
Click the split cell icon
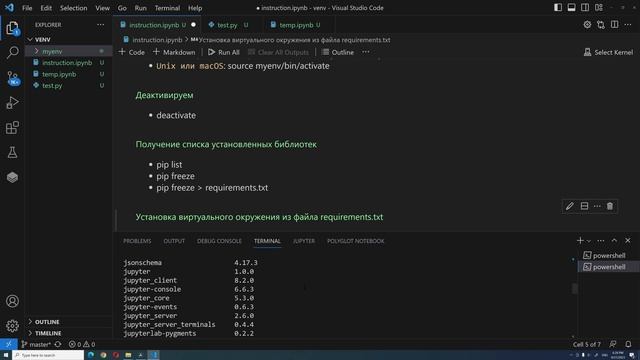584,206
